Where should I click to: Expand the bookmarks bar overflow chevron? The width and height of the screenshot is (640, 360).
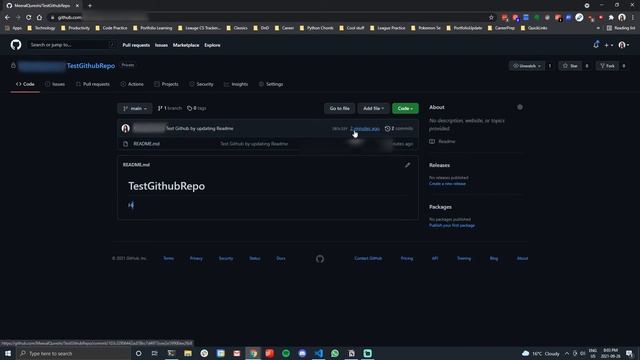598,28
